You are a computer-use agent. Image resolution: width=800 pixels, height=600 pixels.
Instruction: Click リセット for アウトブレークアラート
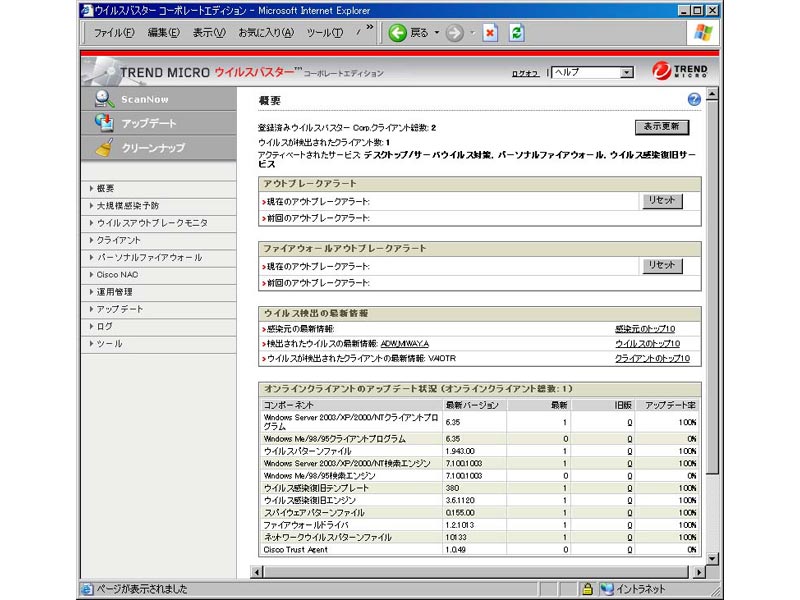[662, 201]
